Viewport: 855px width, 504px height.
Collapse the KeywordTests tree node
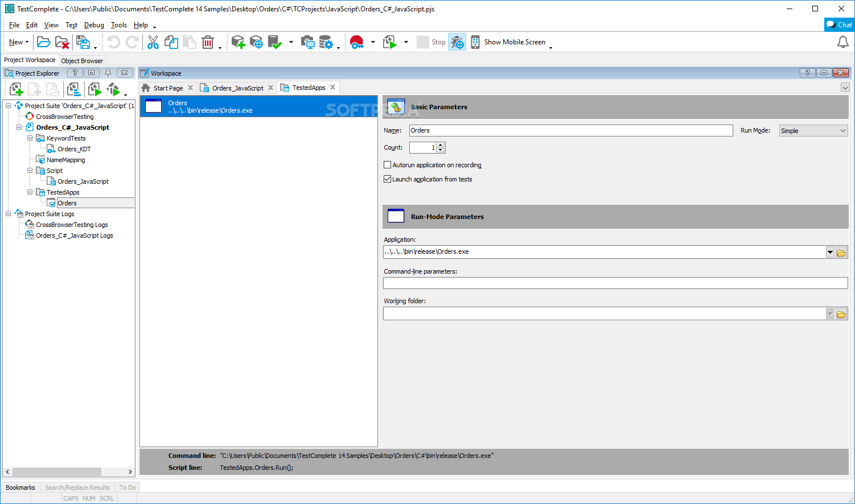click(30, 138)
